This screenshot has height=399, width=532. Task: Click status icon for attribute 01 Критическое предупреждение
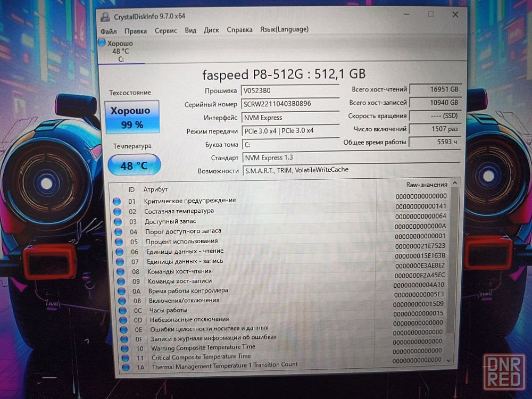coord(117,202)
